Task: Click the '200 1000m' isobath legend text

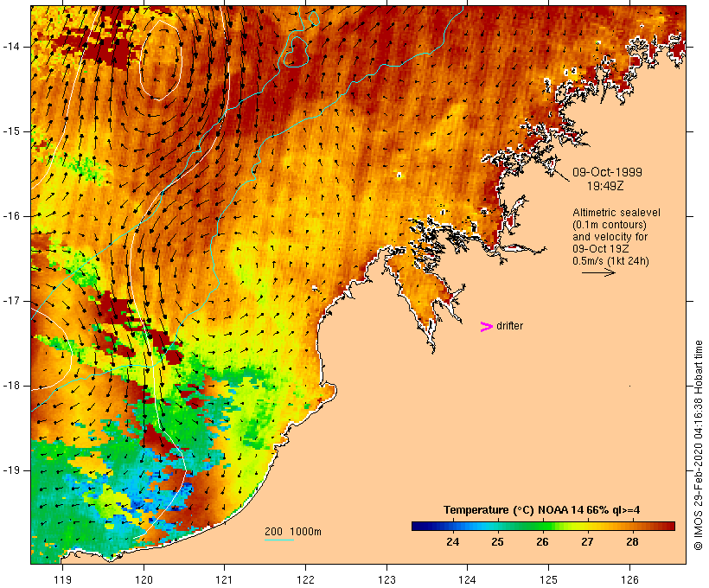Action: [x=292, y=532]
